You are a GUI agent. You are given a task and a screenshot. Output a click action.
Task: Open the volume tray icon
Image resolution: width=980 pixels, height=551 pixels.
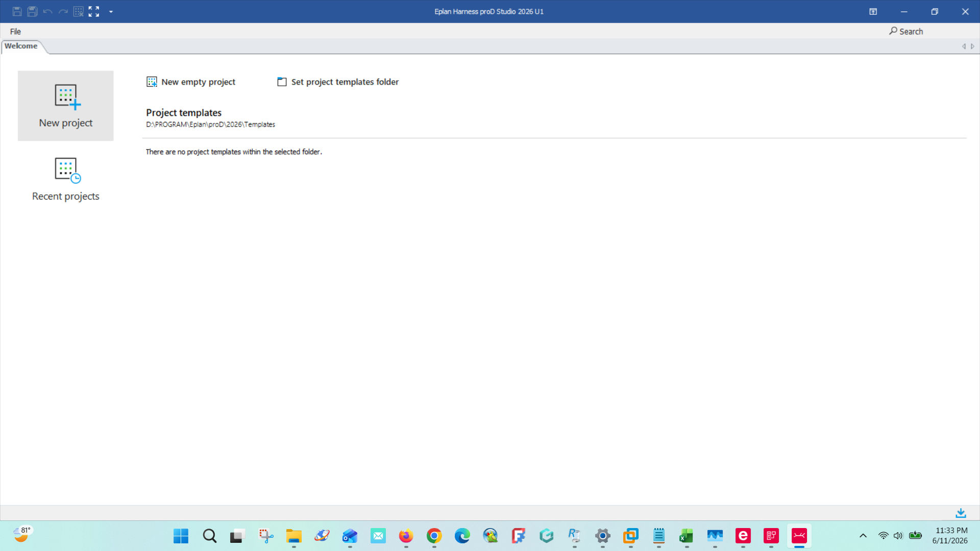click(x=898, y=536)
